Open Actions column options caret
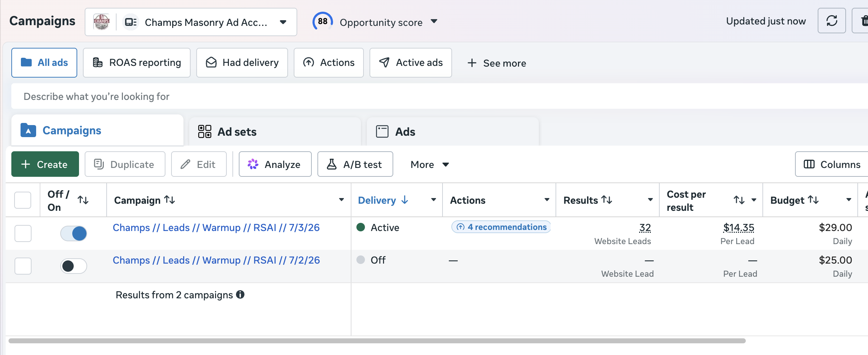The image size is (868, 355). coord(547,200)
